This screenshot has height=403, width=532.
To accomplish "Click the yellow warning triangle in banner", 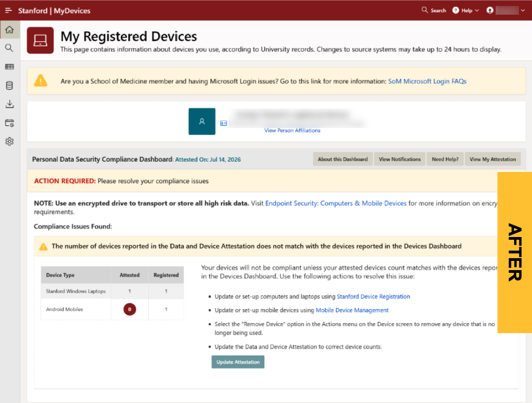I will (41, 81).
